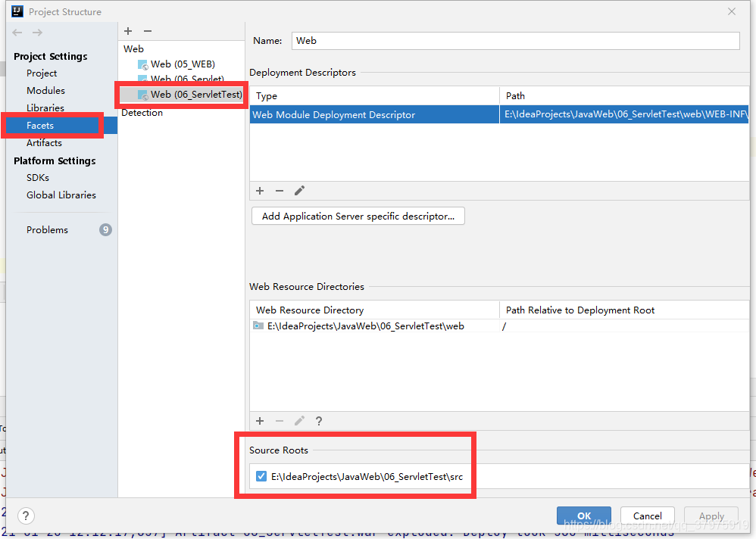Remove web resource directory minus icon
The width and height of the screenshot is (756, 539).
(280, 421)
